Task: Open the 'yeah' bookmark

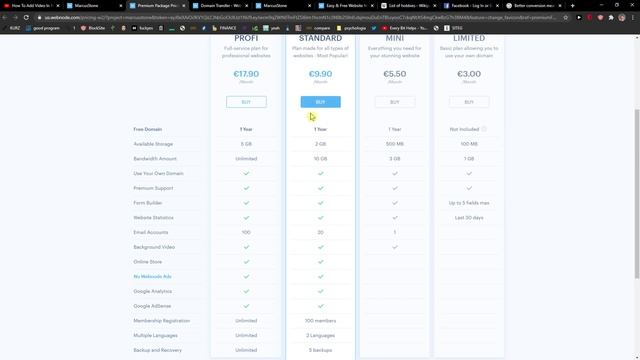Action: pyautogui.click(x=272, y=28)
